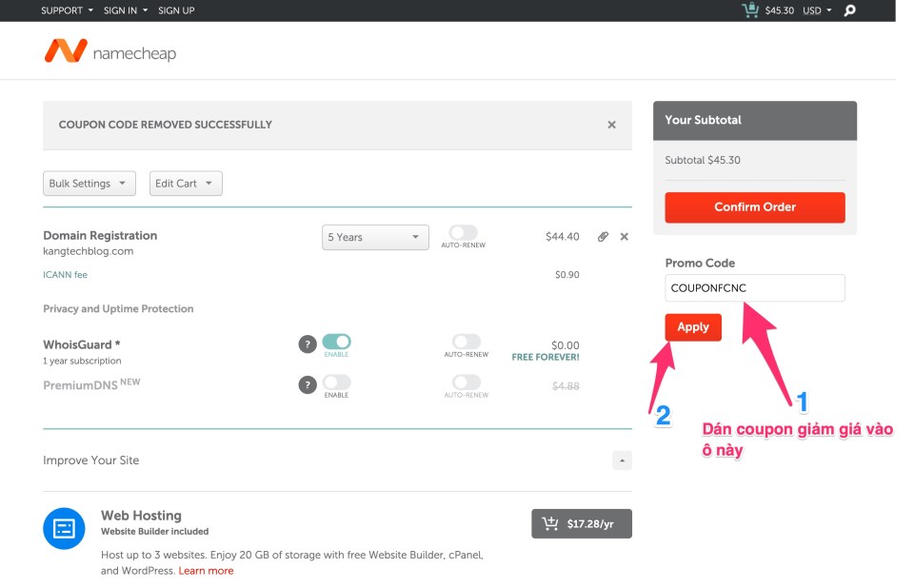Click the Namecheap logo
The image size is (914, 588).
tap(109, 52)
